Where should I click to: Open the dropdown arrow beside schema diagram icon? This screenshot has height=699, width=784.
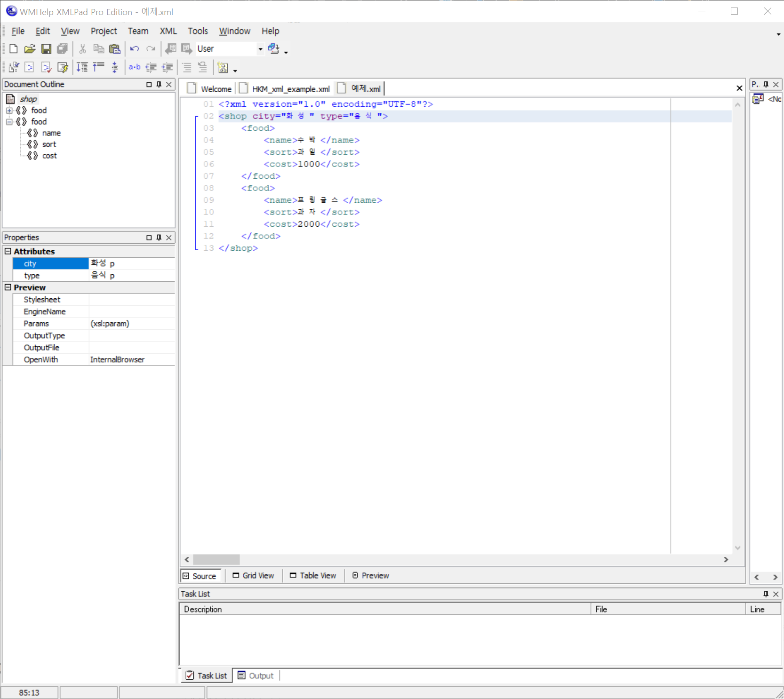click(235, 71)
